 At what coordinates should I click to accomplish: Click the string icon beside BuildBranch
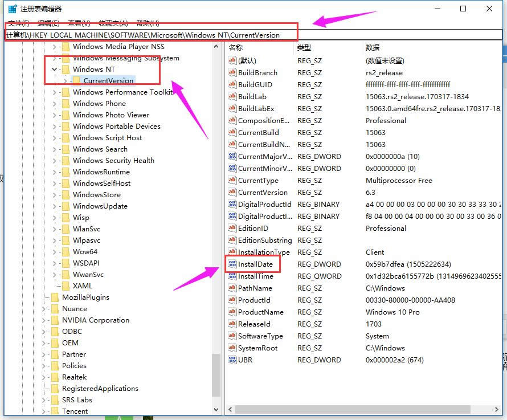[232, 73]
